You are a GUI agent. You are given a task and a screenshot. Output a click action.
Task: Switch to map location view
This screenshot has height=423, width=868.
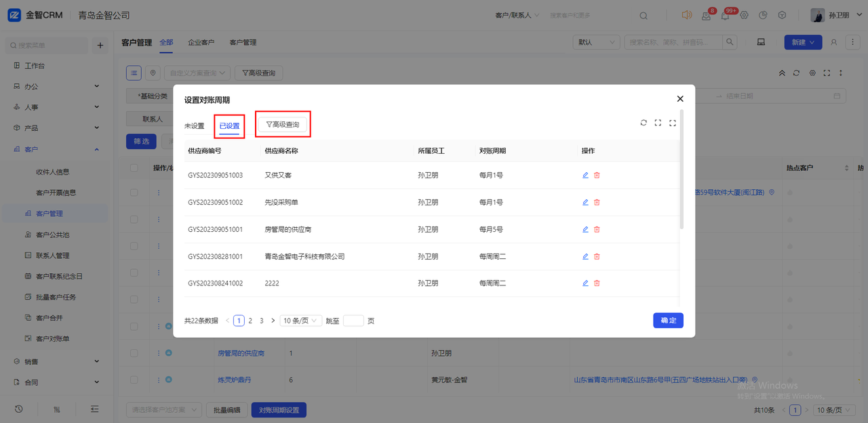(x=153, y=73)
